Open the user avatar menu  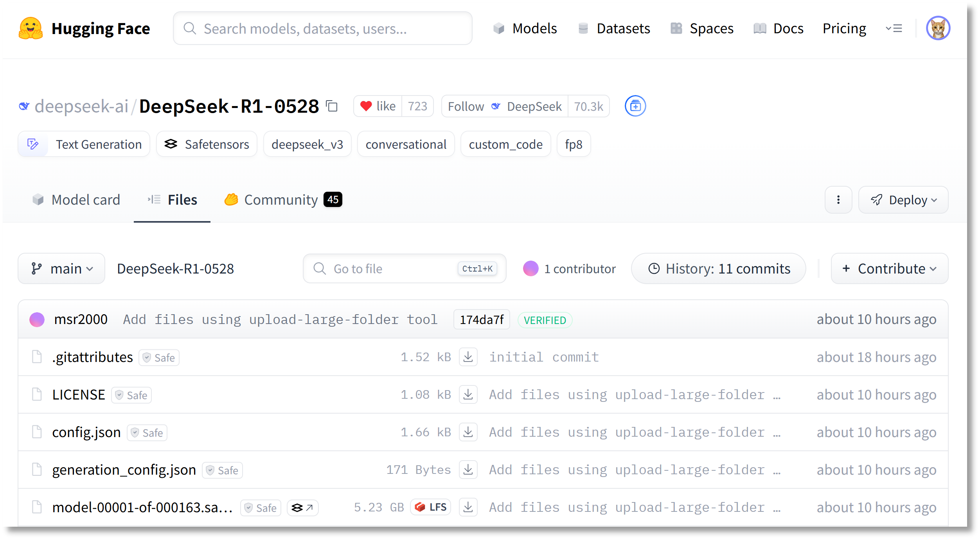(x=938, y=28)
